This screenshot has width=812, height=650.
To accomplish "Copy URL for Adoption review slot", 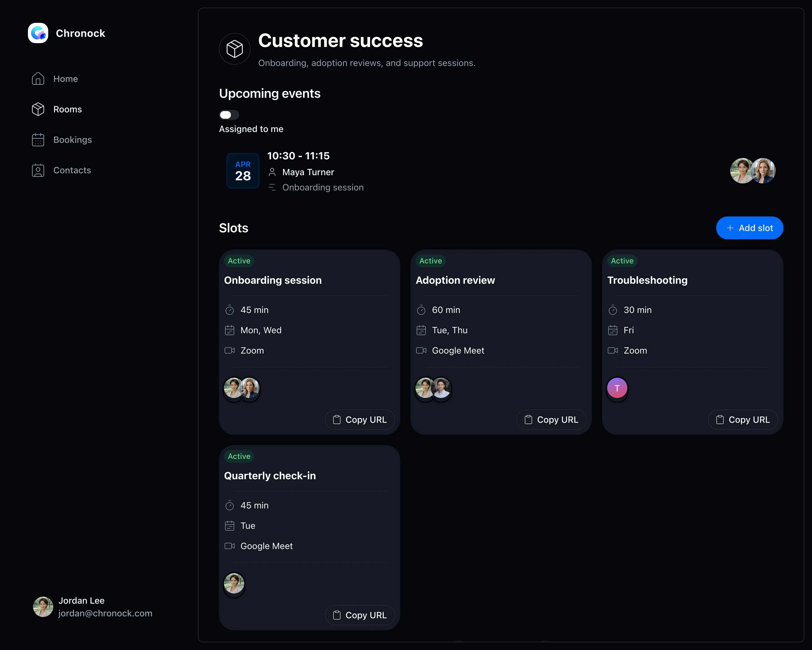I will 551,420.
